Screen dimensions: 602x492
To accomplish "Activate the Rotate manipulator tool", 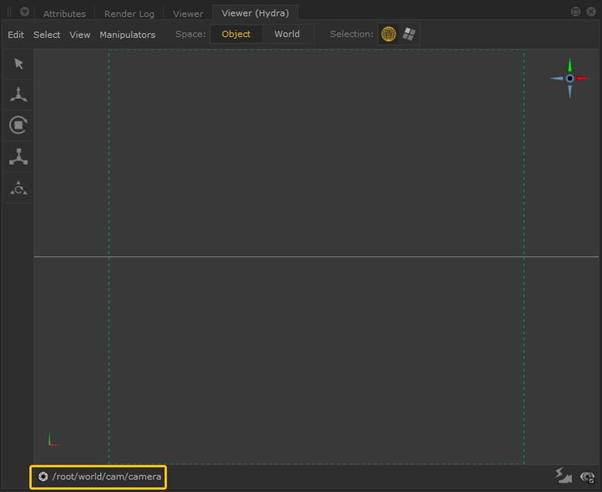I will tap(18, 125).
